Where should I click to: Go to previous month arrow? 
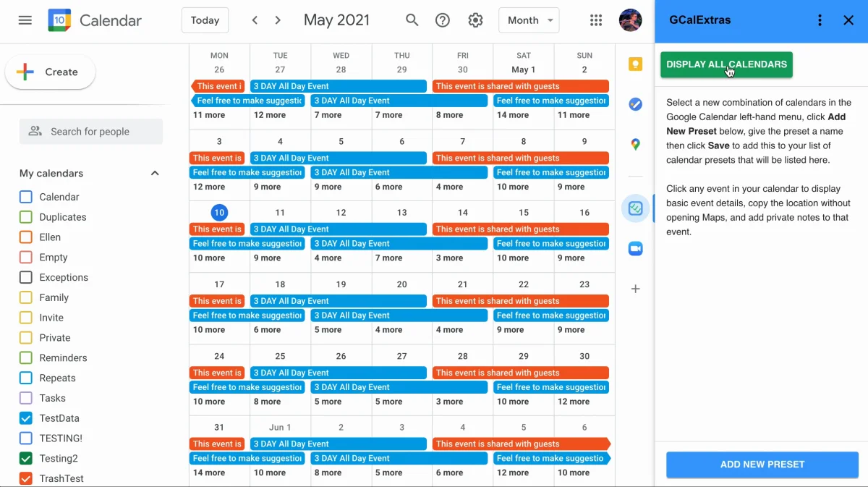coord(255,20)
